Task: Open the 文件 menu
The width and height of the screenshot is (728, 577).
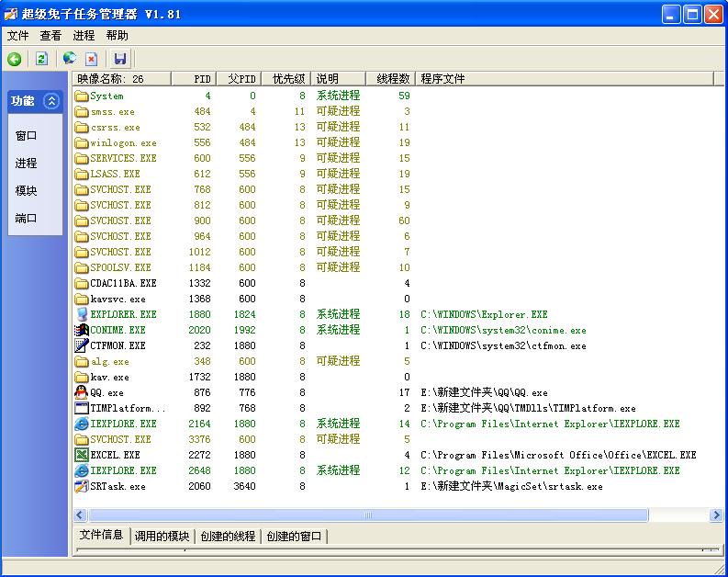Action: click(x=18, y=36)
